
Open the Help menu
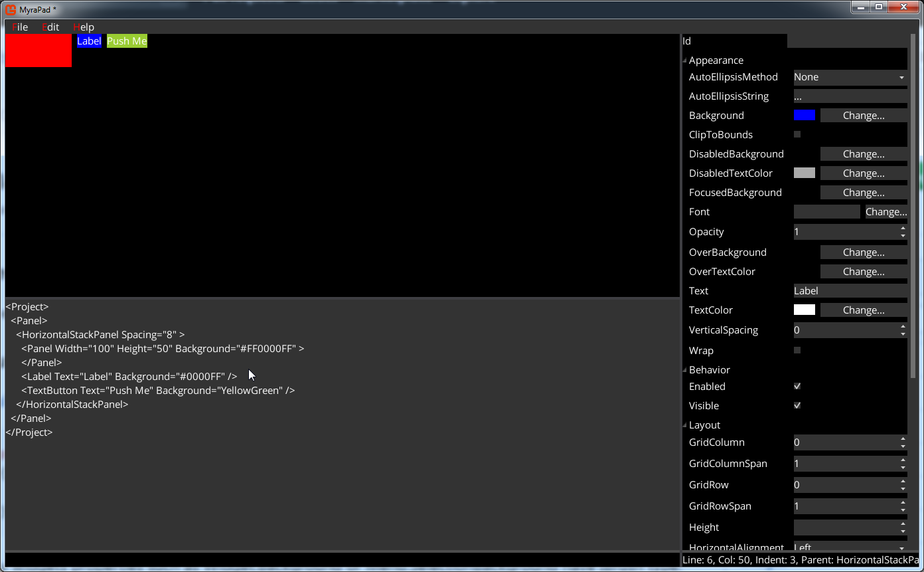[84, 27]
